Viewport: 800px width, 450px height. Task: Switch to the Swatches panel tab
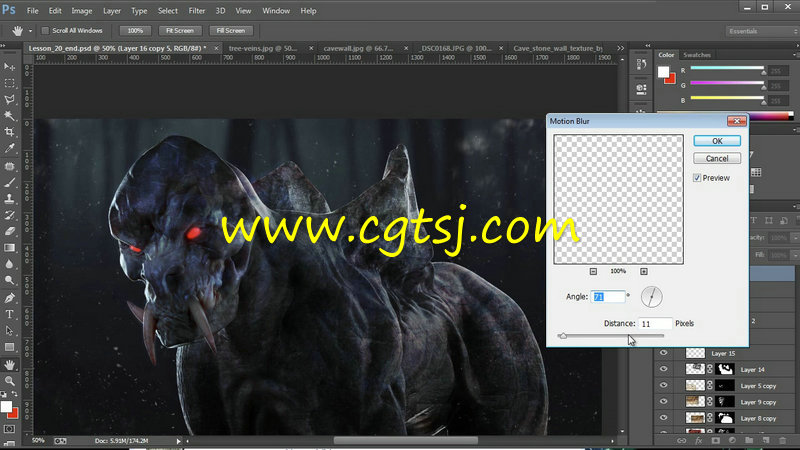coord(696,55)
